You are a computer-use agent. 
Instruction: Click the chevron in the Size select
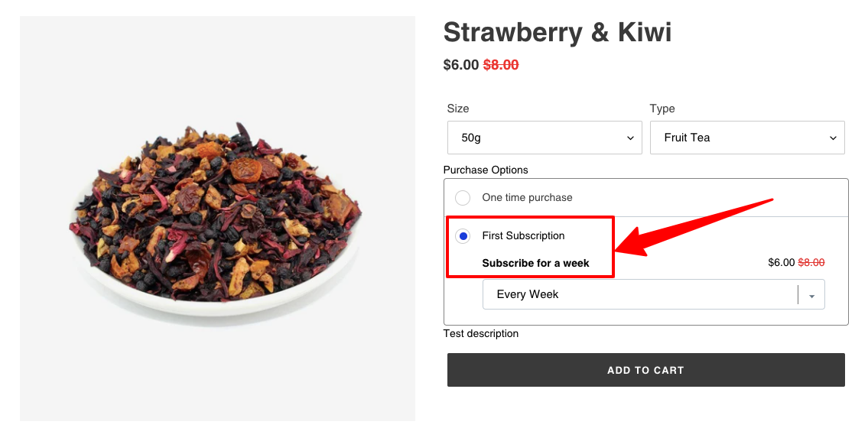pyautogui.click(x=630, y=138)
